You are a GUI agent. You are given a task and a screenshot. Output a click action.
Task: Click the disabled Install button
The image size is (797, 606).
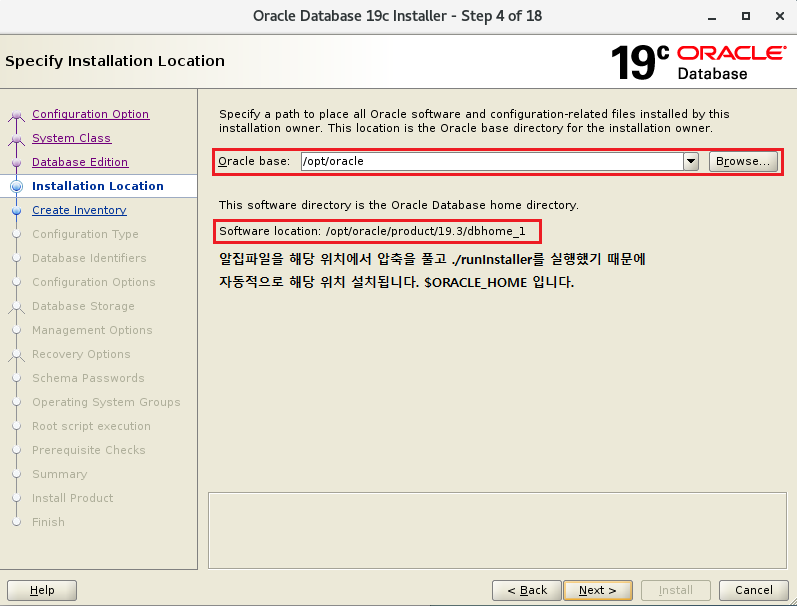pyautogui.click(x=676, y=590)
